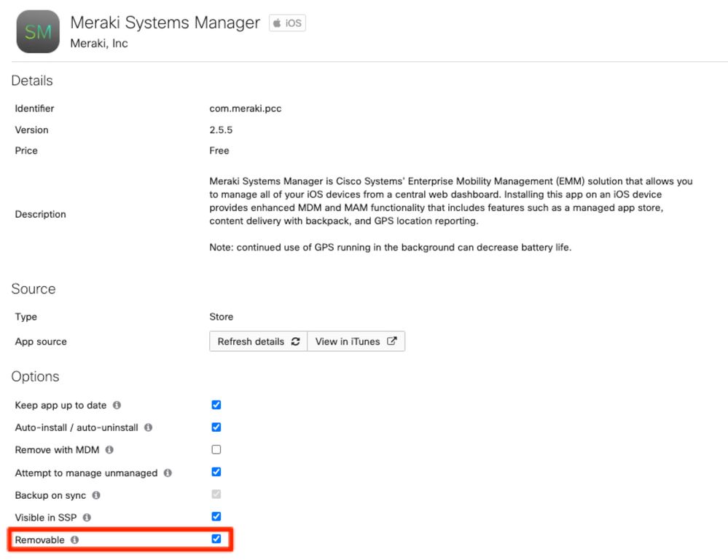Uncheck the Visible in SSP checkbox

[216, 517]
